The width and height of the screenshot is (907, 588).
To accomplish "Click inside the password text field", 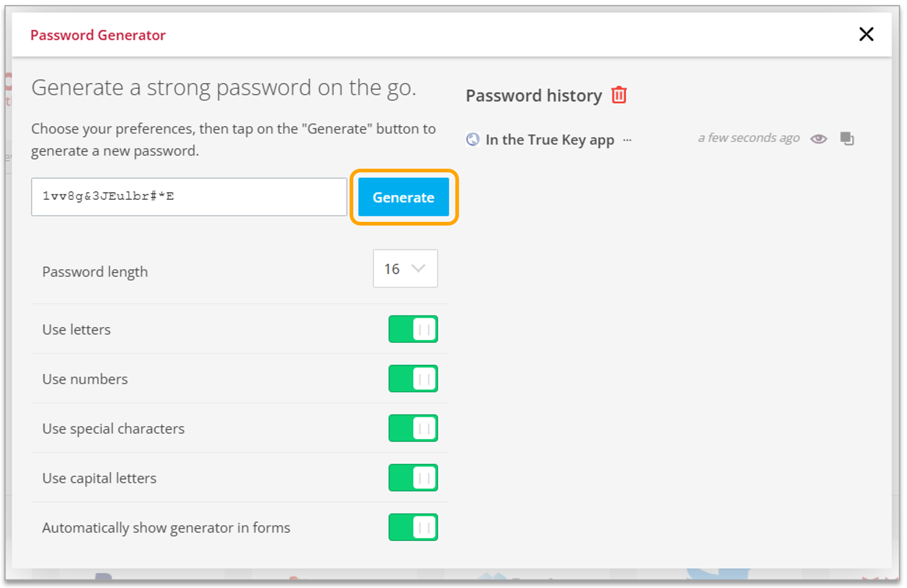I will tap(188, 197).
